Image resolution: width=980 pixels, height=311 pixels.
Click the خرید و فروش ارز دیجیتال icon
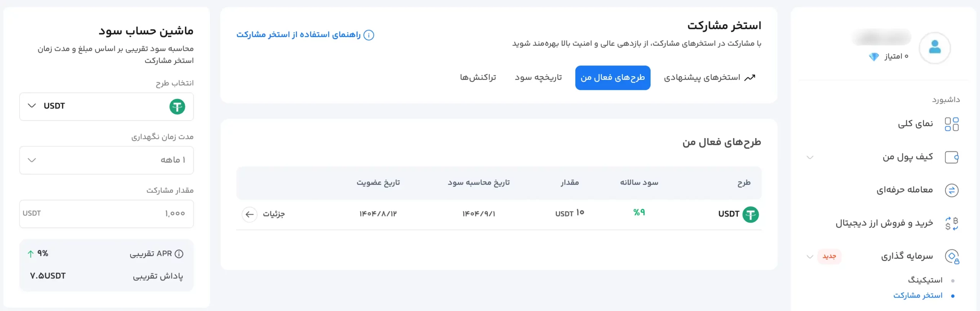pyautogui.click(x=952, y=222)
